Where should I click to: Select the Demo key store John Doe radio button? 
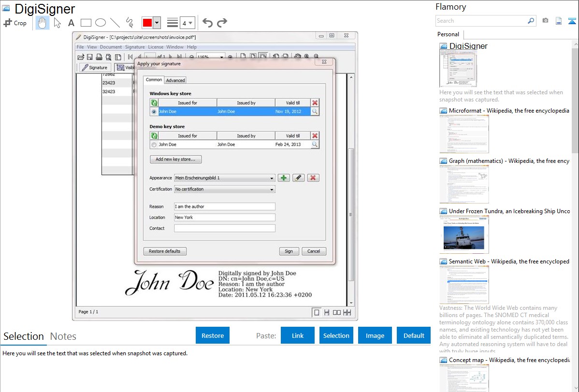coord(154,145)
